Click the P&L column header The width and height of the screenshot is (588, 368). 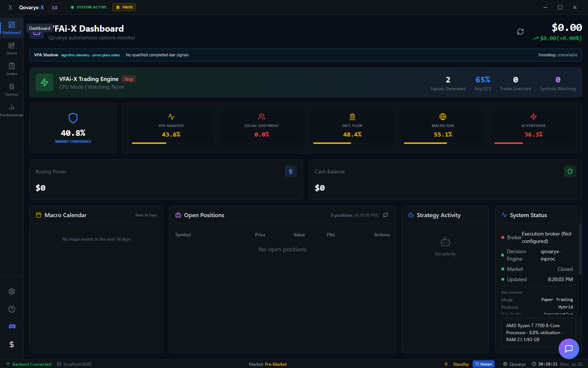coord(331,235)
